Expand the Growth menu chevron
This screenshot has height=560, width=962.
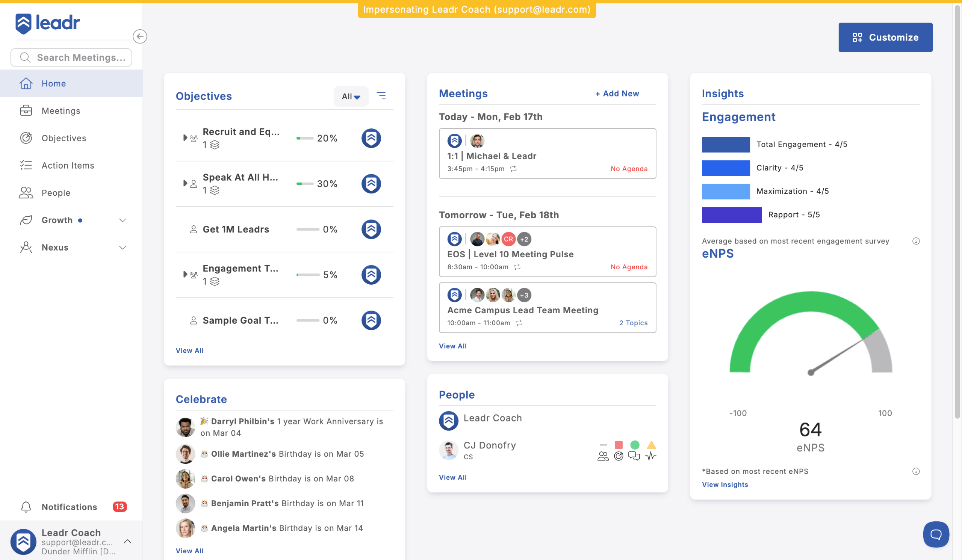tap(123, 220)
